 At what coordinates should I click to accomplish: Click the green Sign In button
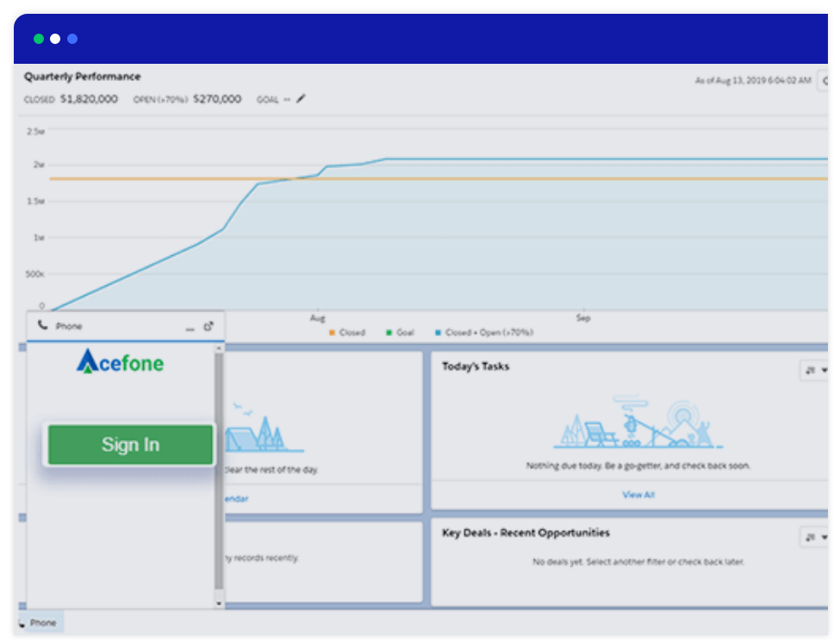point(130,444)
